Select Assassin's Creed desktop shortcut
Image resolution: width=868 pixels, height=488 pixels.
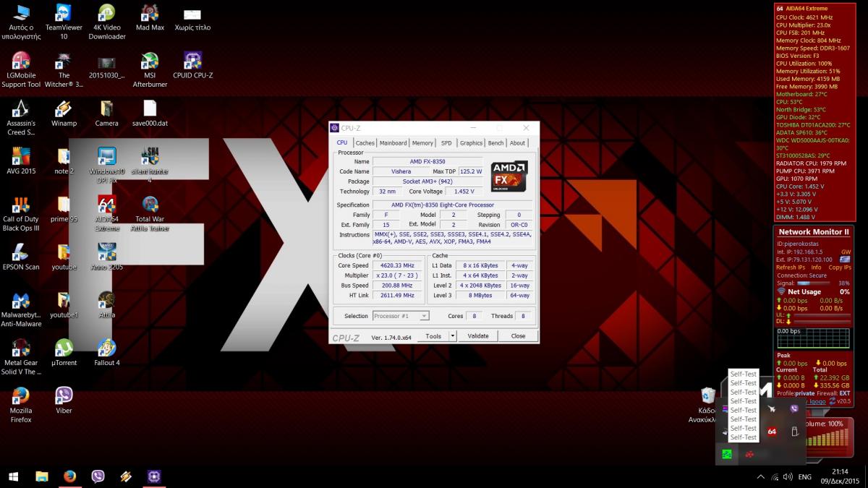(21, 117)
